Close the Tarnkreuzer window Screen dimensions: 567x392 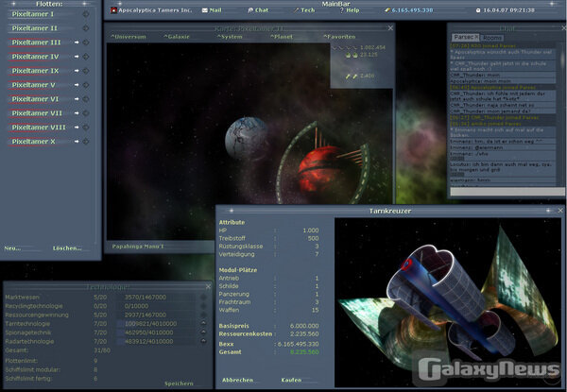point(560,211)
